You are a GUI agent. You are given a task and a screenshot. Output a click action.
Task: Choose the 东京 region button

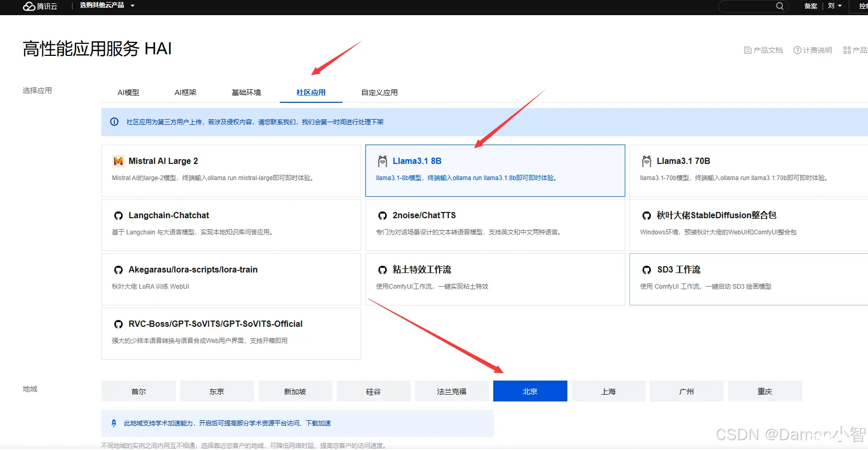(217, 391)
